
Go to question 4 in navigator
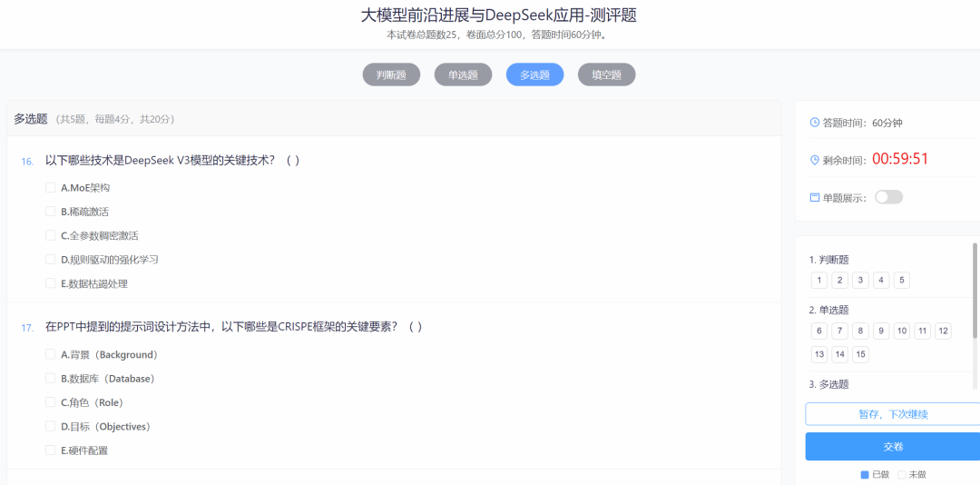pos(881,280)
